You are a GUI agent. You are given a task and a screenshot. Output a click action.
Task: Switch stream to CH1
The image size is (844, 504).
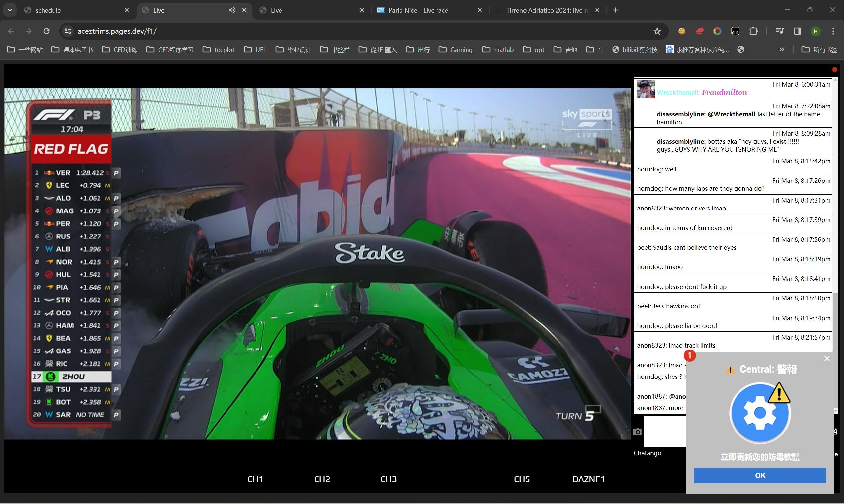[255, 479]
